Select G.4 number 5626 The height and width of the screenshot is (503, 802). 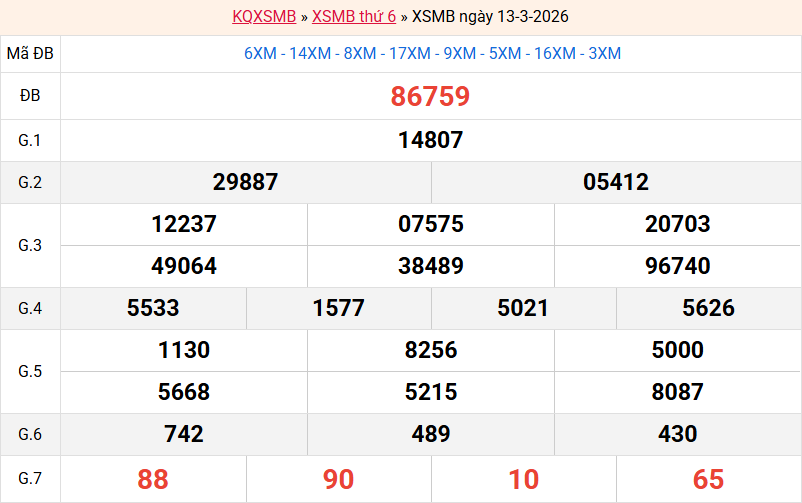point(708,308)
